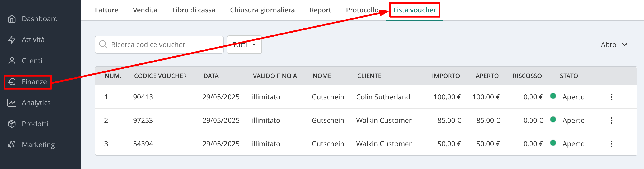Select the Clienti person icon

click(12, 61)
